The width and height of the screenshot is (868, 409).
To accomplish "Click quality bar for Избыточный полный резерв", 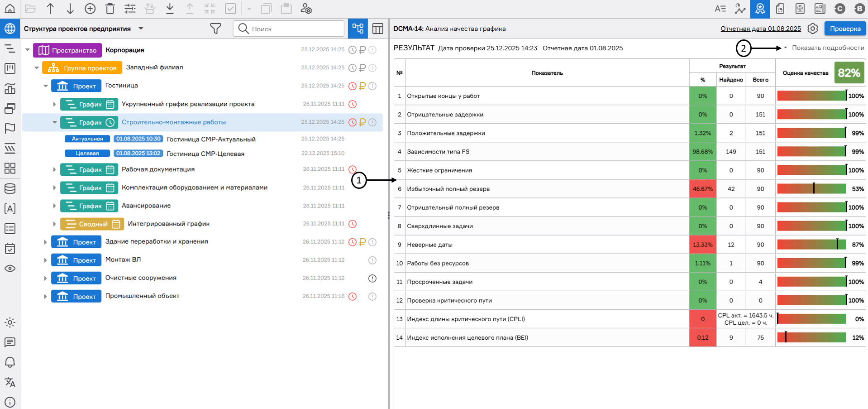I will (811, 189).
